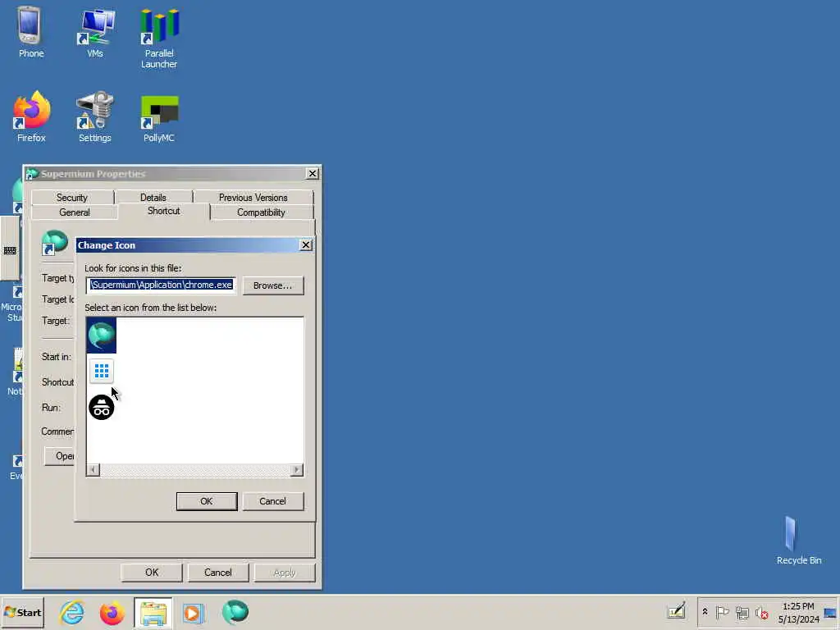
Task: Click OK in Supermium Properties window
Action: (x=152, y=572)
